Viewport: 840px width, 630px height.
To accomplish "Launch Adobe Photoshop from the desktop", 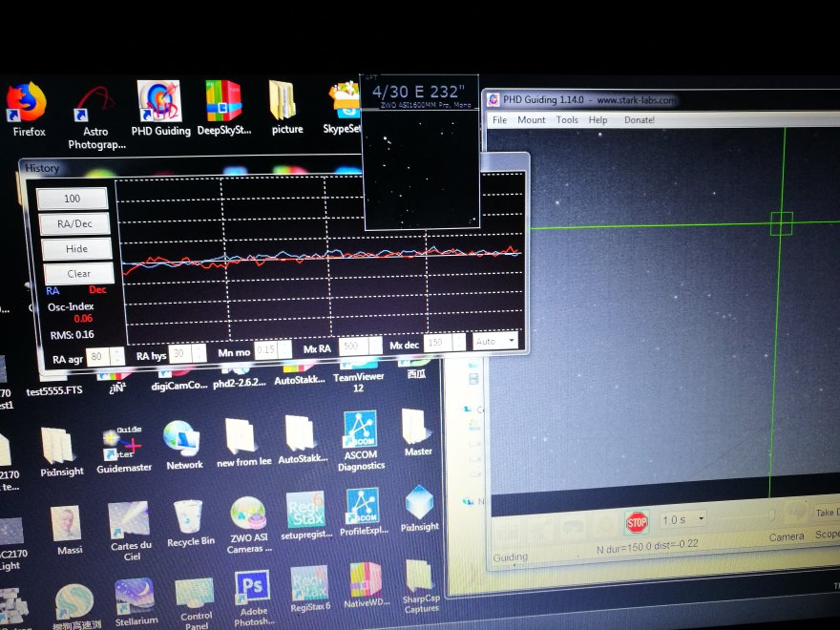I will (x=253, y=598).
